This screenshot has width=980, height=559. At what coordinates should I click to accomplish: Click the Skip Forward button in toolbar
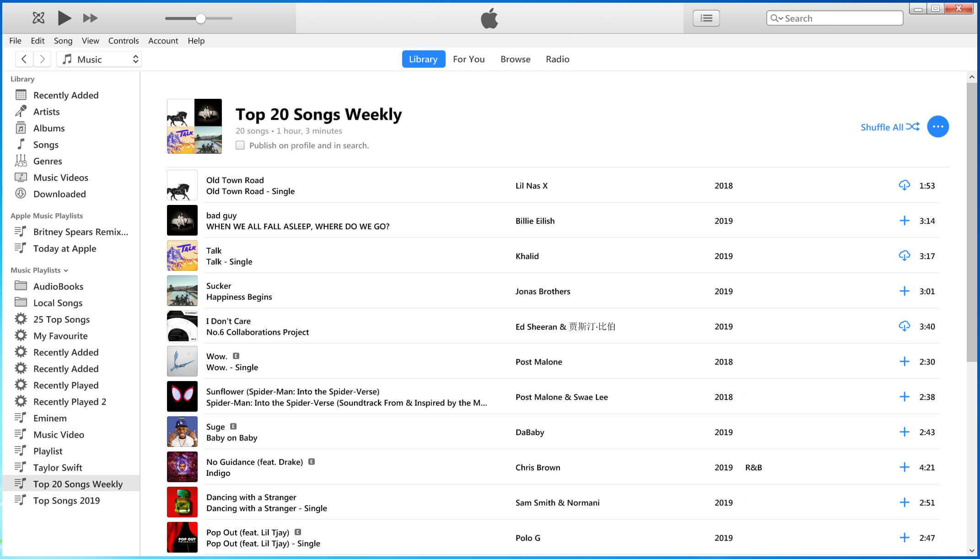coord(90,17)
